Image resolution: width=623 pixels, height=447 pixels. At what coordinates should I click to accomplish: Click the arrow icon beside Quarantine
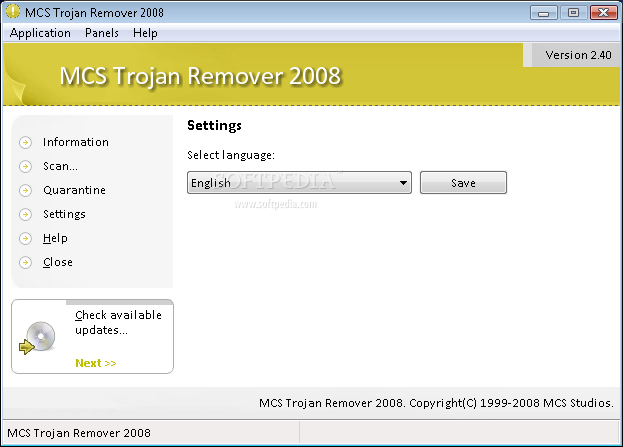coord(25,190)
